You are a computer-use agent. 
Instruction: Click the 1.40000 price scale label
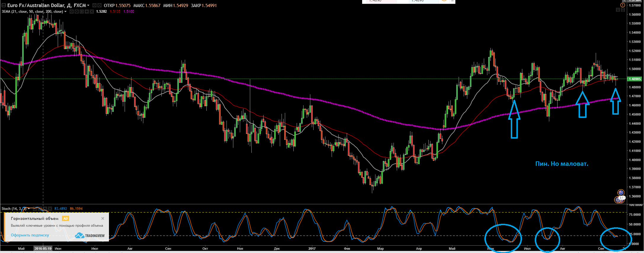pyautogui.click(x=635, y=160)
